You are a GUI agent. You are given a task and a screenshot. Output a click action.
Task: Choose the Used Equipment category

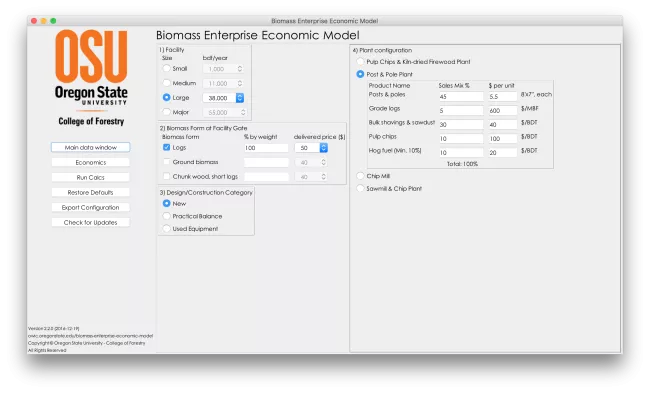(x=166, y=228)
